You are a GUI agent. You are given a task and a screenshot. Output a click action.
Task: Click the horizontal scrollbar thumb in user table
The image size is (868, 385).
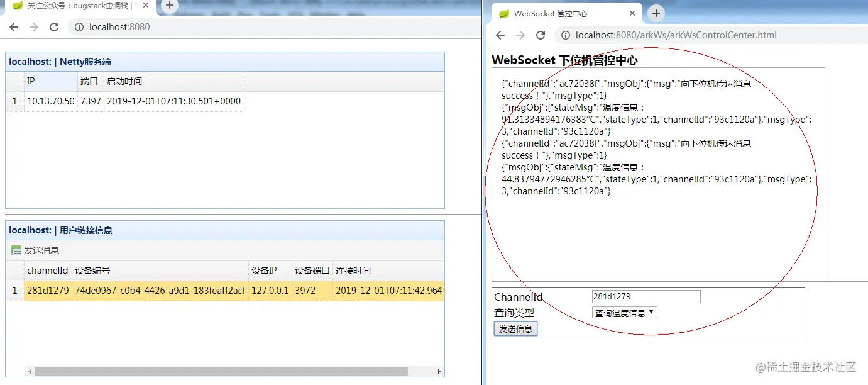pyautogui.click(x=221, y=372)
